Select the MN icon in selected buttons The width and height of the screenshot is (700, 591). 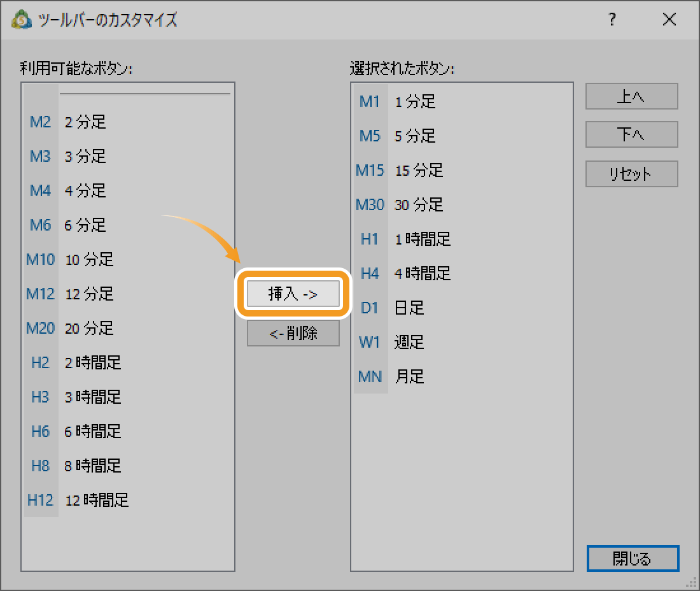(x=370, y=377)
